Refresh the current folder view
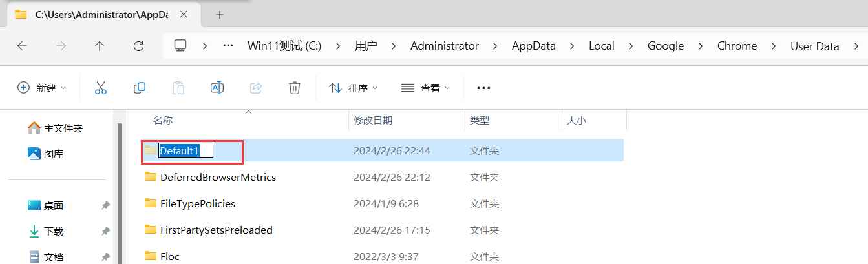868x264 pixels. point(138,46)
